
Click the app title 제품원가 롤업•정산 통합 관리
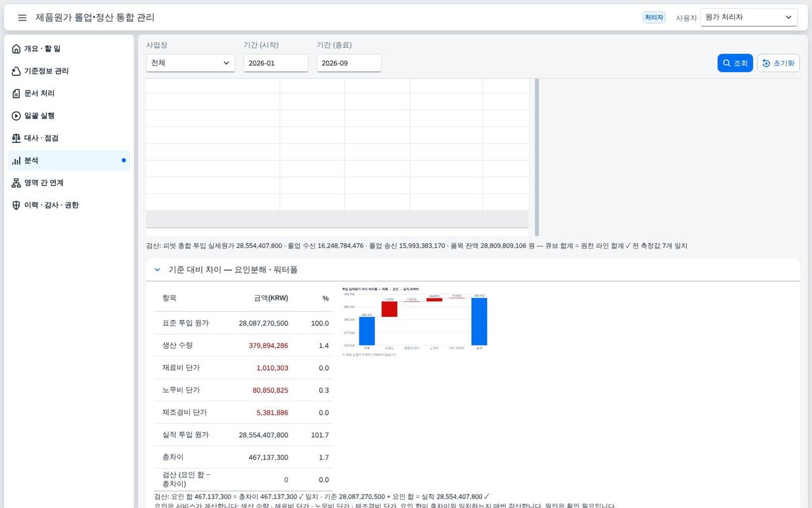coord(95,18)
